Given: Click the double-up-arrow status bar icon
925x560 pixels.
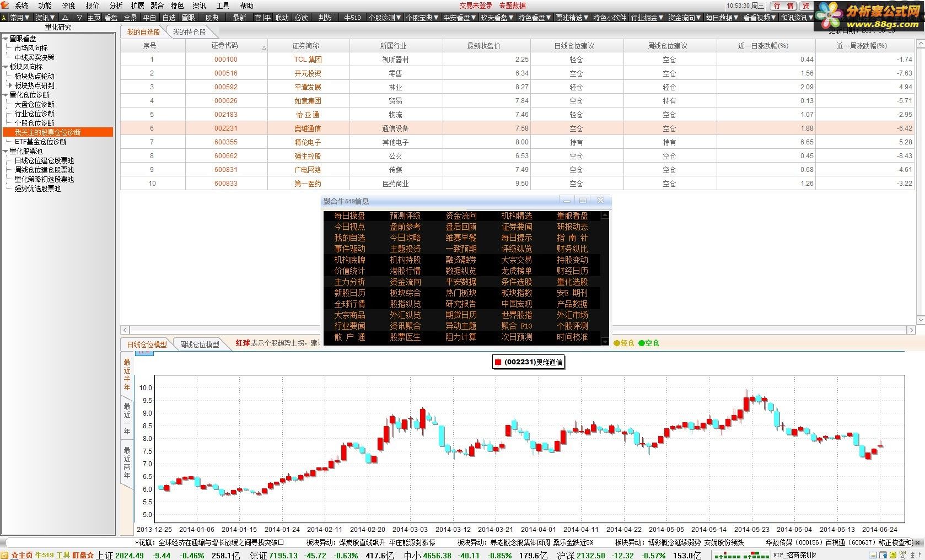Looking at the screenshot, I should click(x=912, y=555).
